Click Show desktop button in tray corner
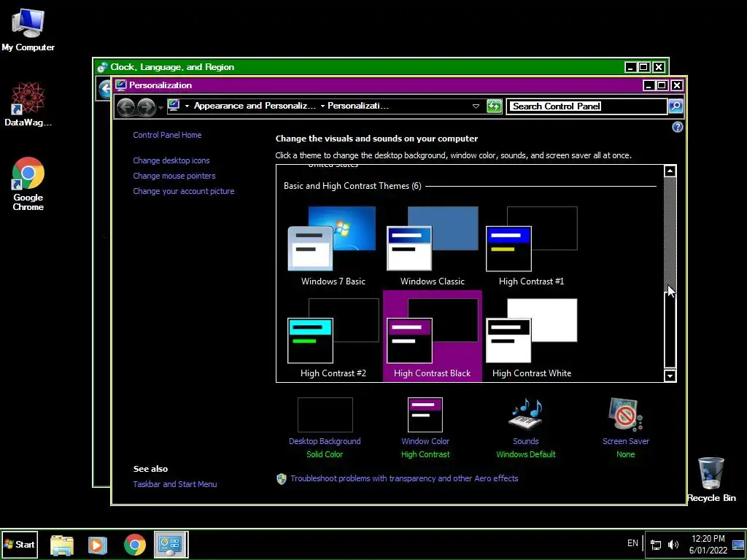The width and height of the screenshot is (747, 560). (738, 545)
